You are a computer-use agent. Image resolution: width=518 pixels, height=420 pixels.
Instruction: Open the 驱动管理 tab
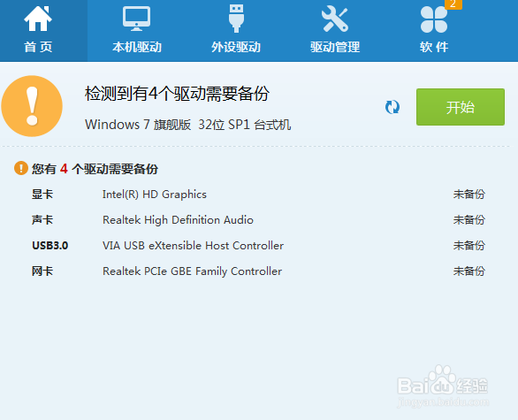(335, 30)
